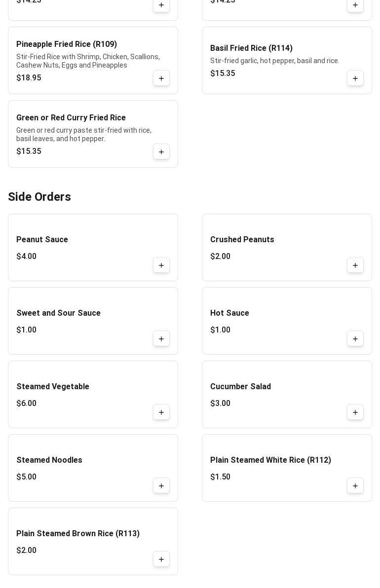Image resolution: width=380 pixels, height=588 pixels.
Task: Click plus icon for Peanut Sauce
Action: [161, 265]
